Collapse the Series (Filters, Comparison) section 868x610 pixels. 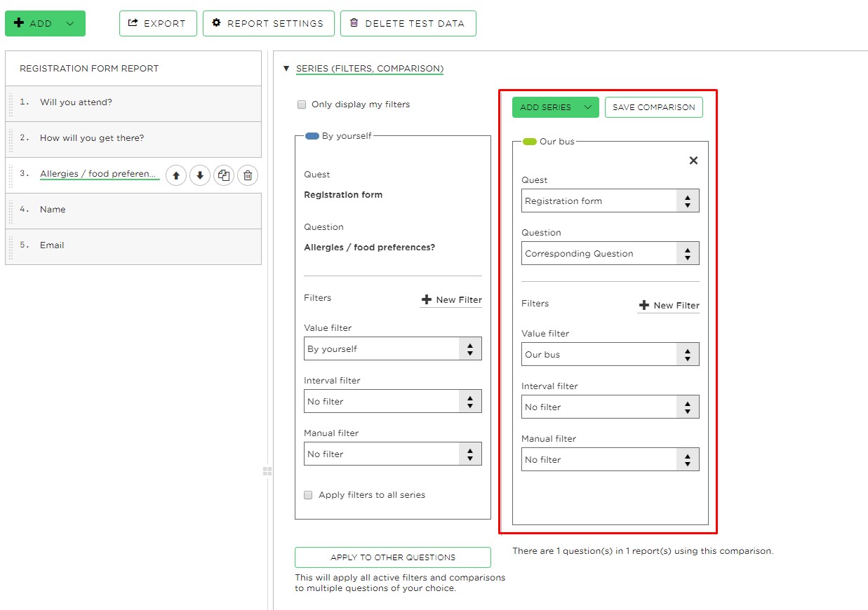point(286,69)
